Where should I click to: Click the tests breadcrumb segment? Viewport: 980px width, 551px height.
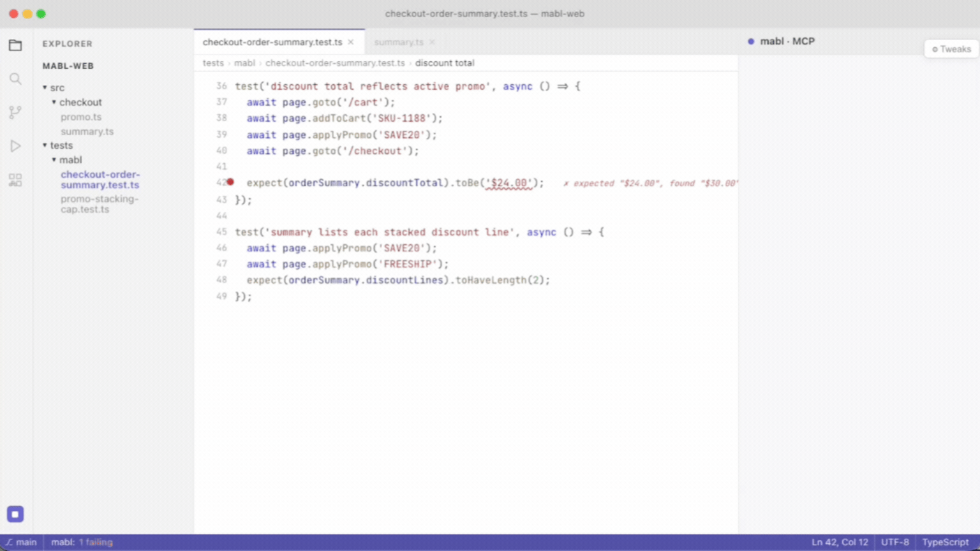213,63
